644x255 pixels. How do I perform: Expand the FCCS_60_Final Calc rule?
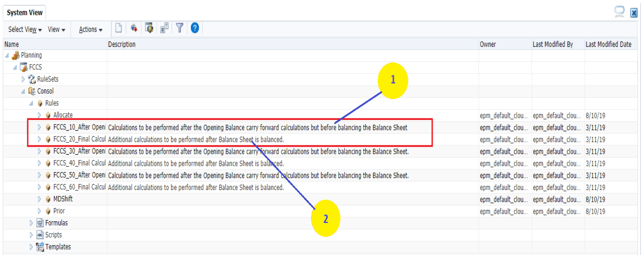[40, 187]
